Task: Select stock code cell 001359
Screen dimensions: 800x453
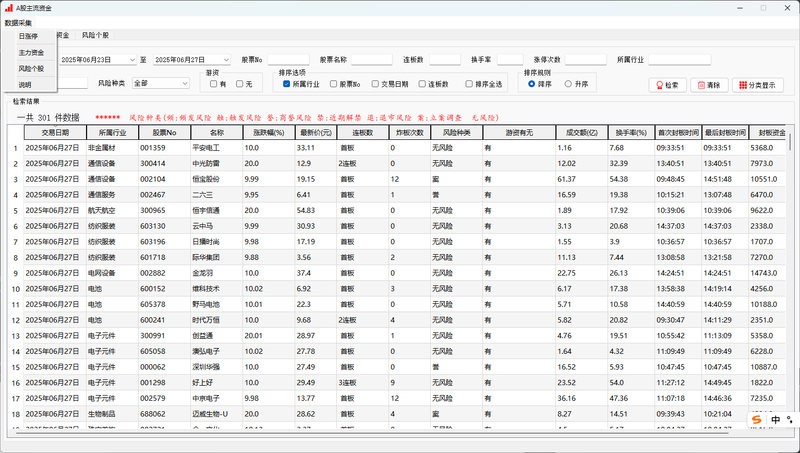Action: [164, 148]
